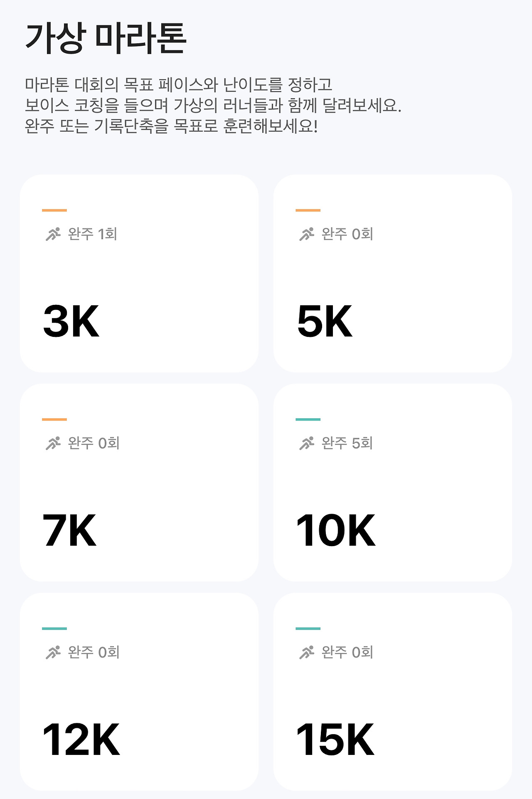Click the orange bar on the 3K card
The width and height of the screenshot is (532, 799).
point(54,210)
